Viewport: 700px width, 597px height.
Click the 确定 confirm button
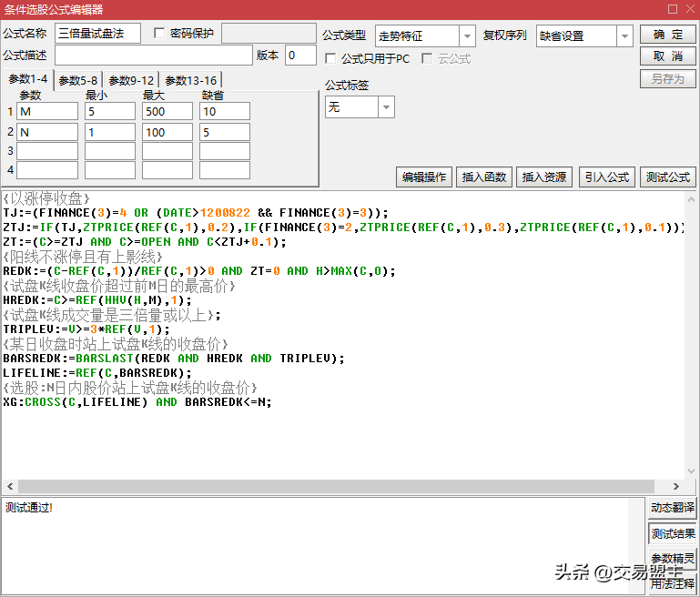coord(668,35)
